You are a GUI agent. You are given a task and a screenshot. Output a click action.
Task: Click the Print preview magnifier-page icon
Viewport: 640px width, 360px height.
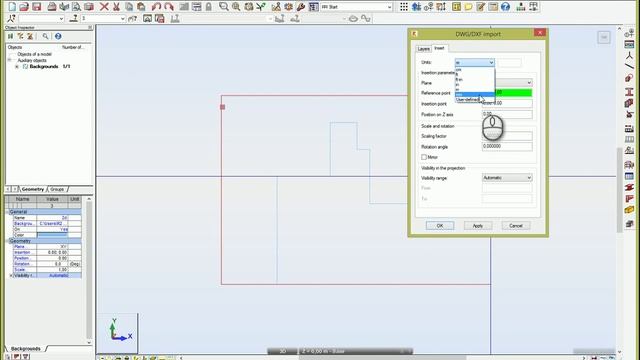[76, 7]
